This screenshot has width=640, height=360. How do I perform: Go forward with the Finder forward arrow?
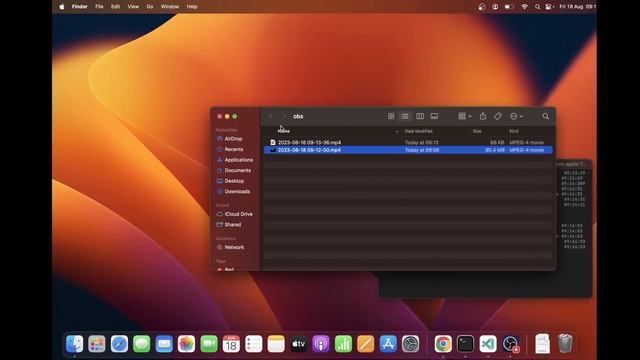(x=284, y=116)
